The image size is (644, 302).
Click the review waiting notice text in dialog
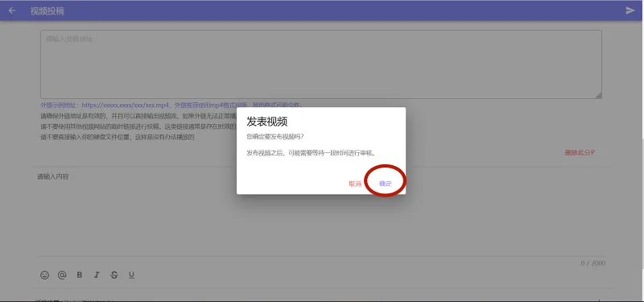click(312, 153)
